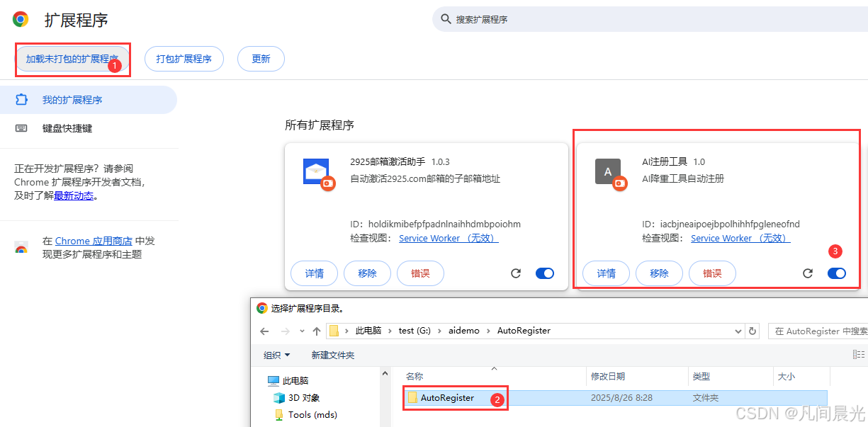Click the Chrome logo beside 扩展程序 title
This screenshot has width=868, height=427.
tap(21, 20)
